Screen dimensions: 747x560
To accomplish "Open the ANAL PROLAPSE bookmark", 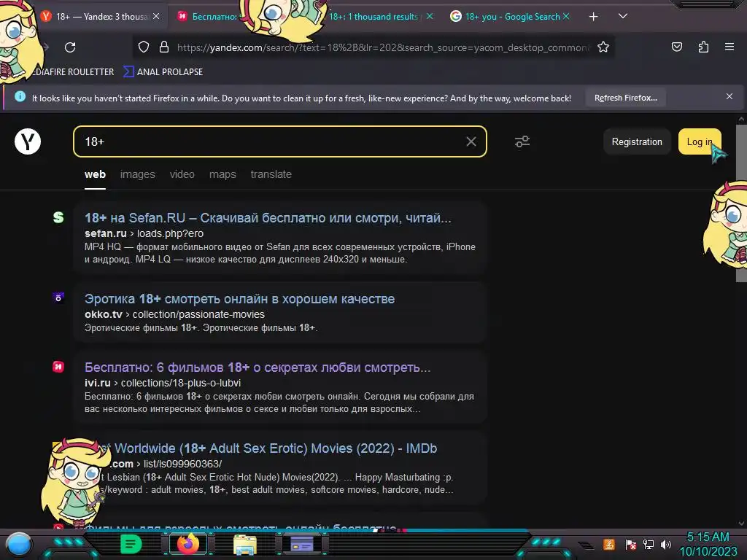I will (163, 72).
